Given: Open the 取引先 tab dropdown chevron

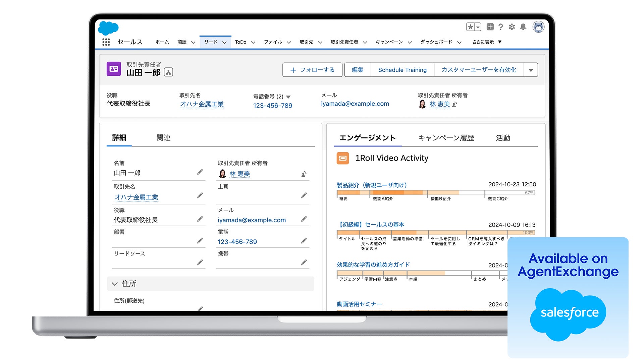Looking at the screenshot, I should tap(320, 42).
